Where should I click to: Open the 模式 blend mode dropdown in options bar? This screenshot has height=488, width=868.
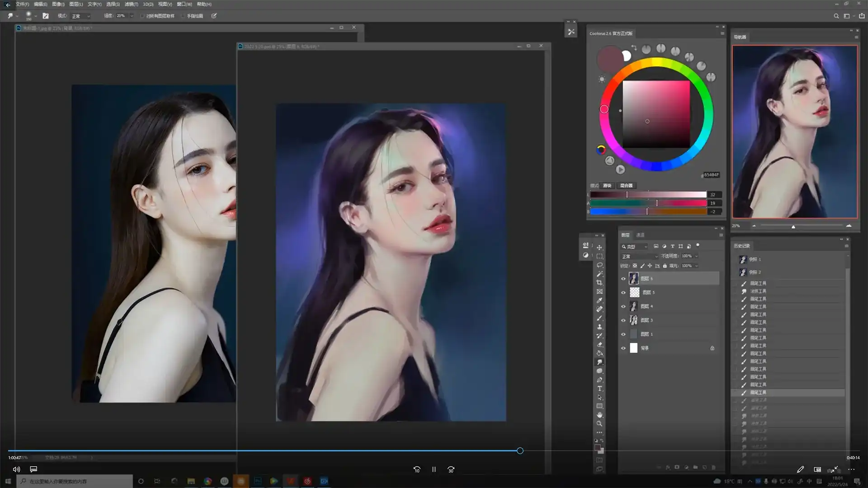[x=80, y=16]
